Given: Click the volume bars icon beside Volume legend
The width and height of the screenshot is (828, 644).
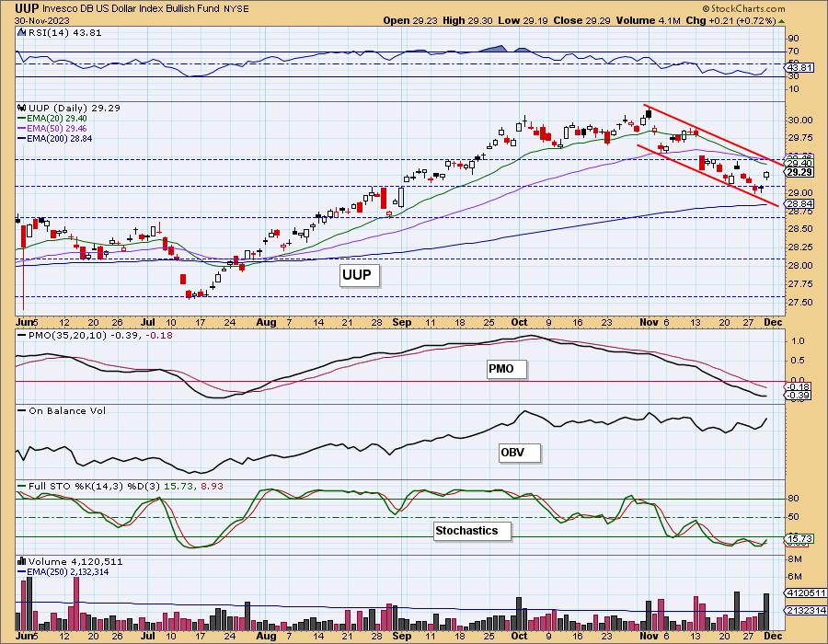Looking at the screenshot, I should coord(22,561).
